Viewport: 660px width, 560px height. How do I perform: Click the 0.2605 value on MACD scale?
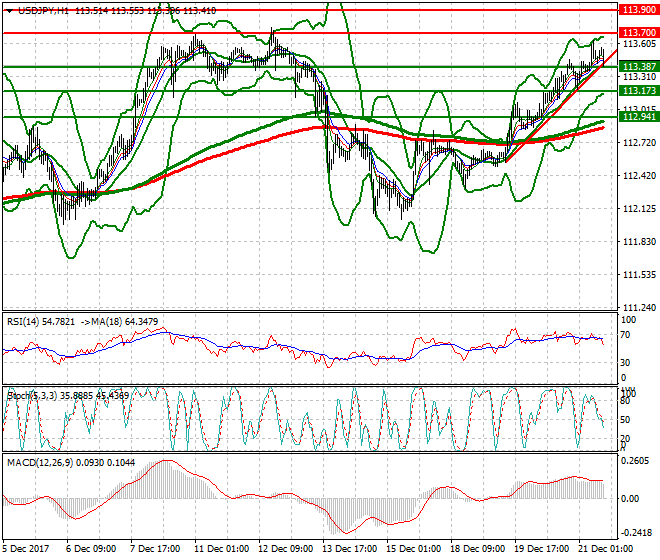coord(638,461)
